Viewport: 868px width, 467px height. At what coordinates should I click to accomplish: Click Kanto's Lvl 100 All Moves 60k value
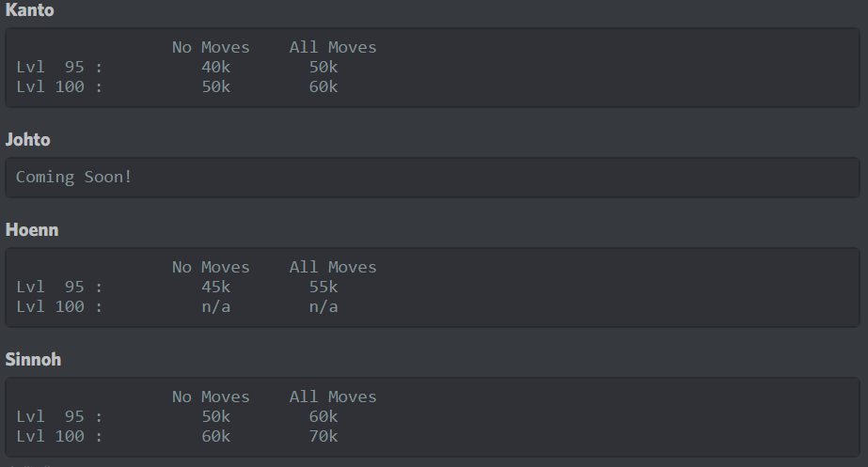coord(324,86)
